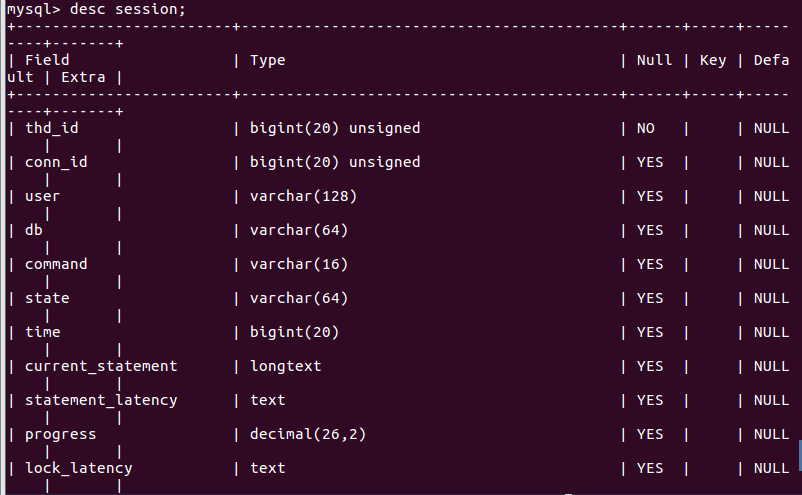The height and width of the screenshot is (495, 802).
Task: Click the longtext type value
Action: pos(285,366)
